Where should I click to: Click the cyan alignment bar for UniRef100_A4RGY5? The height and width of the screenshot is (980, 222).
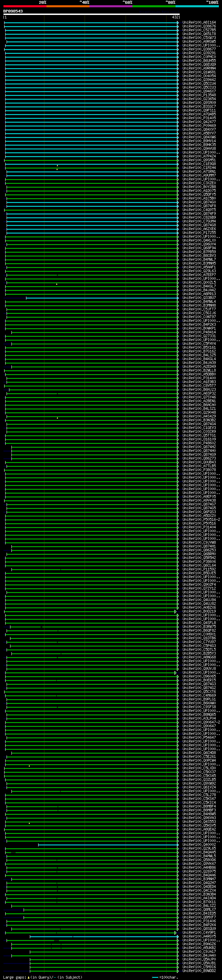coord(104,937)
